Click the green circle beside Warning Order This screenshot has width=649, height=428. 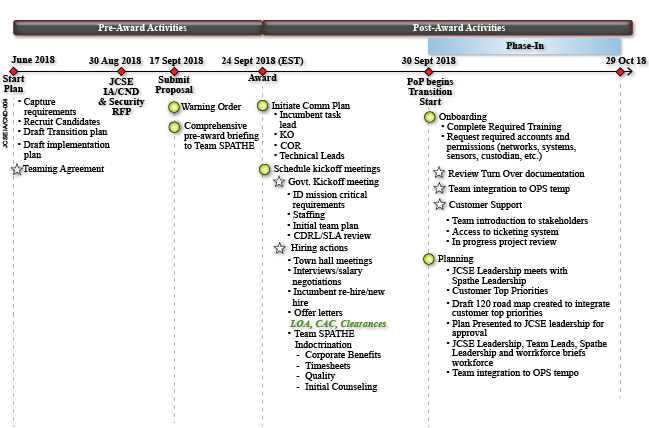[174, 107]
